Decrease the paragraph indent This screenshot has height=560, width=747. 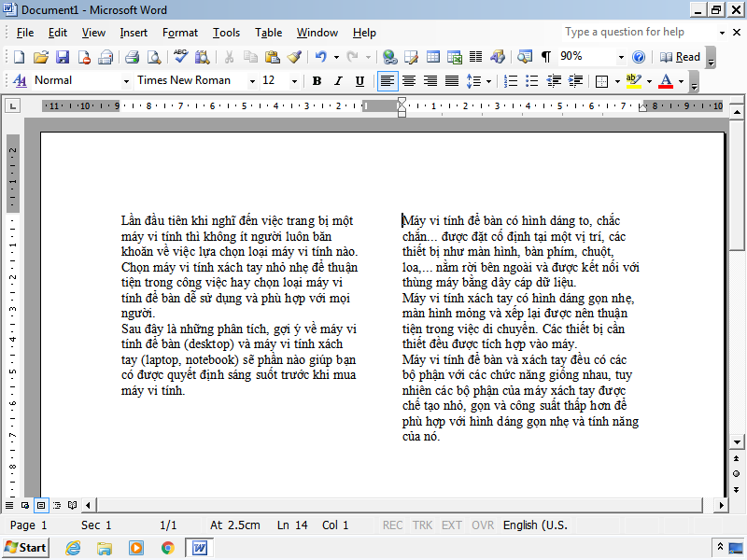554,81
